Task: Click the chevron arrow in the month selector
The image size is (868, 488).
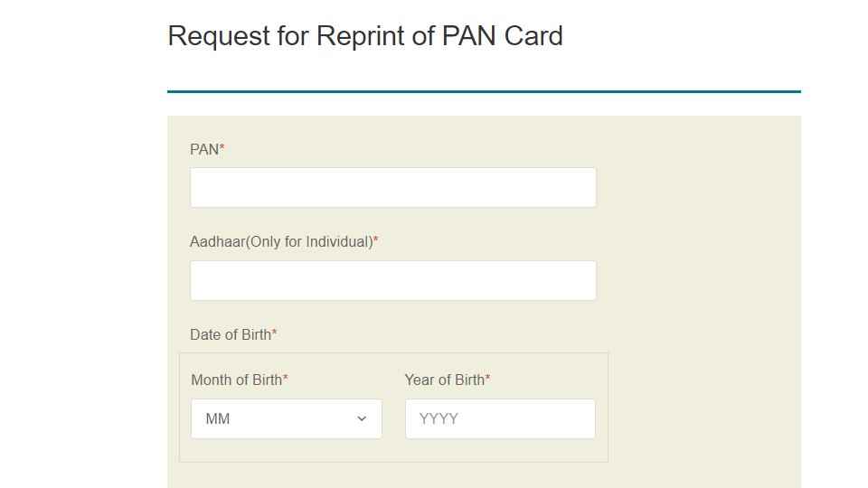Action: [x=362, y=418]
